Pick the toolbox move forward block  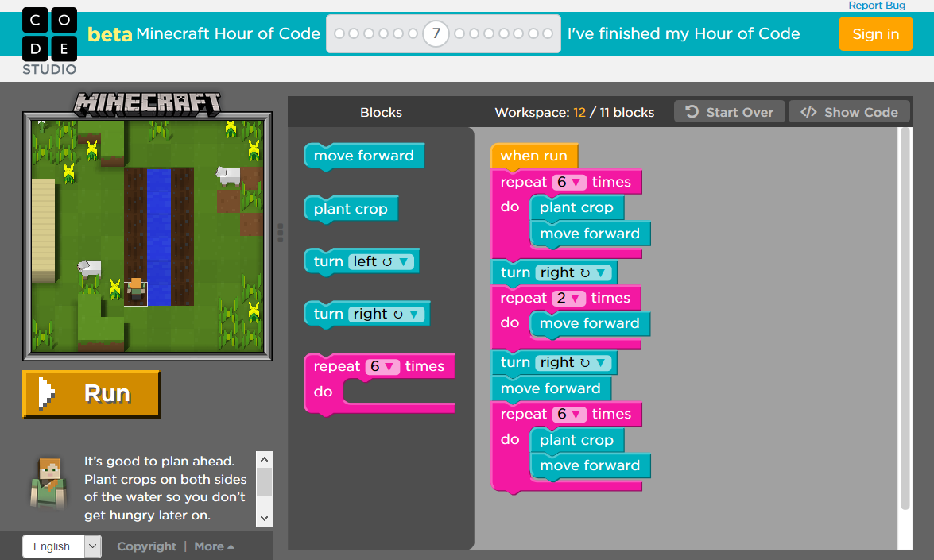pos(363,156)
